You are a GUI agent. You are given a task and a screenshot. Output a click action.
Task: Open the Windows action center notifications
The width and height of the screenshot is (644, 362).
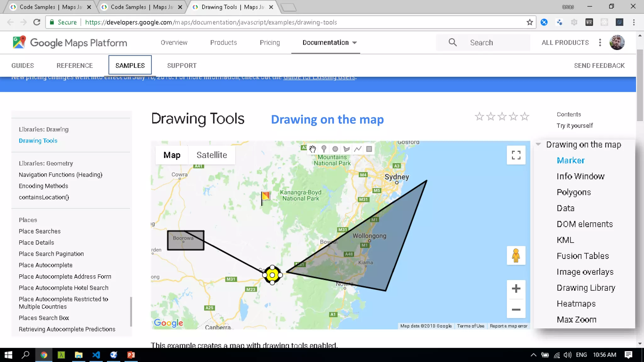point(629,355)
